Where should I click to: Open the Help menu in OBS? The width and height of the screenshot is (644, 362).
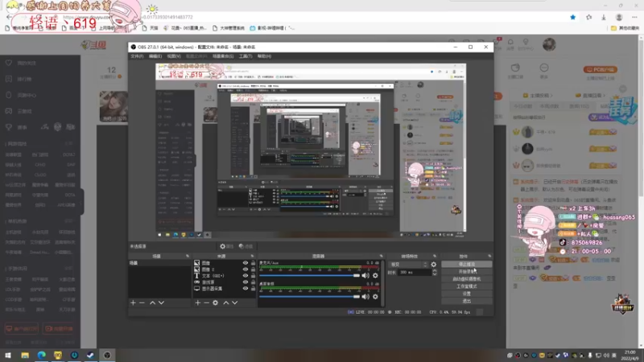point(264,56)
